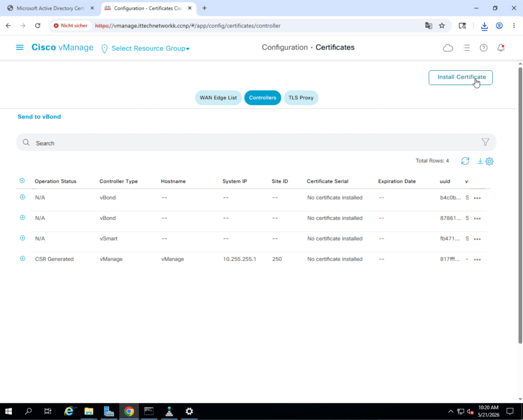Open the browser translate icon
Image resolution: width=523 pixels, height=420 pixels.
coord(429,25)
